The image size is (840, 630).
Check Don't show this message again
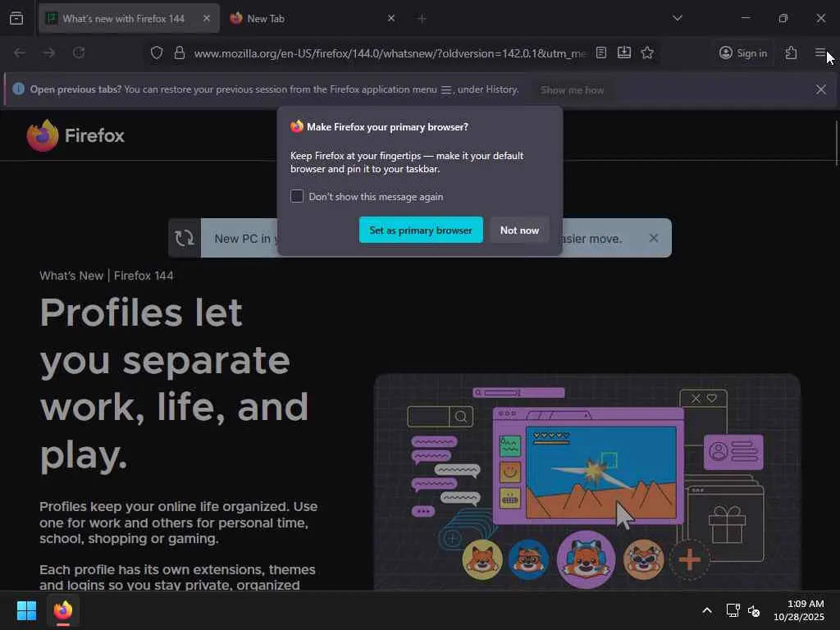297,196
